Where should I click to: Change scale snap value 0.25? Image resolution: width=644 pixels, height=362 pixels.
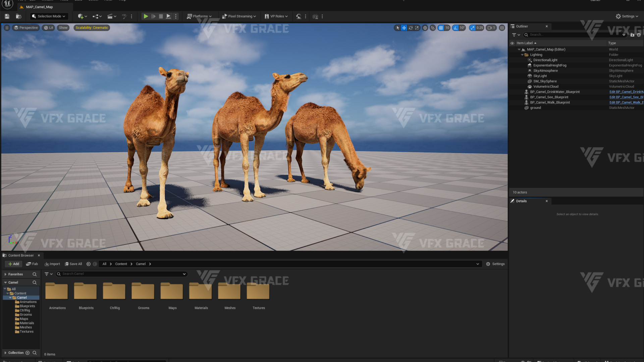[480, 28]
